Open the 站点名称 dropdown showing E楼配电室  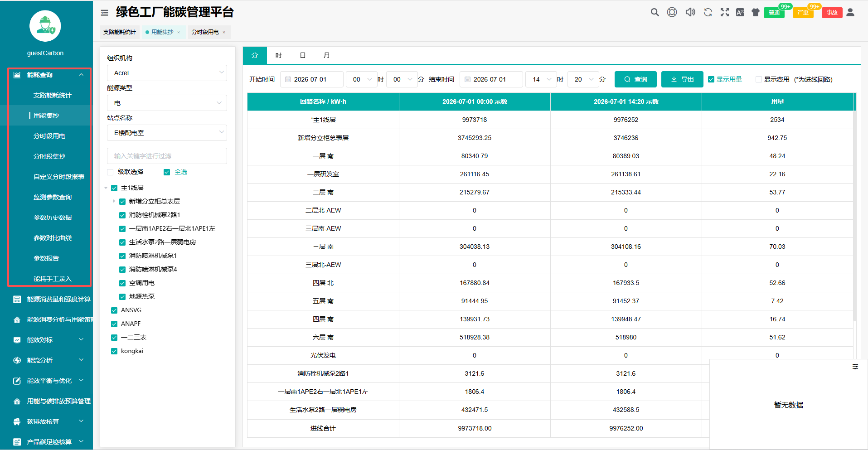tap(167, 133)
